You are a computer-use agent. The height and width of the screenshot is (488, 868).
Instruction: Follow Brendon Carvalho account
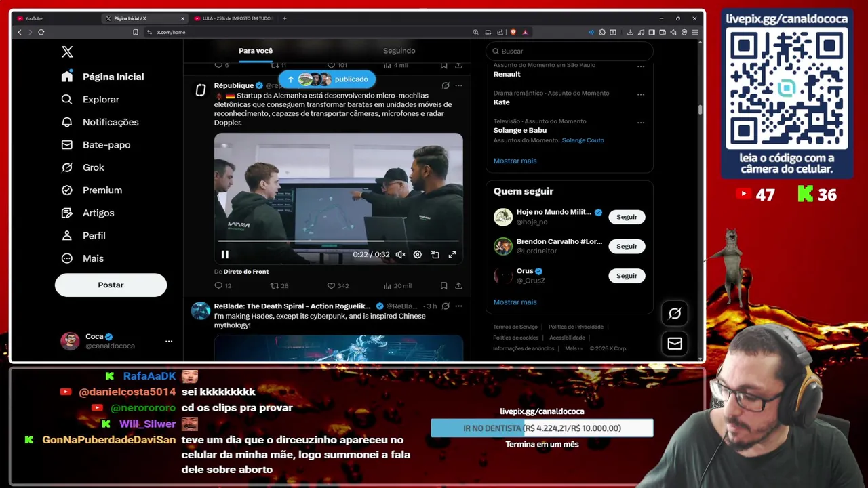point(627,247)
